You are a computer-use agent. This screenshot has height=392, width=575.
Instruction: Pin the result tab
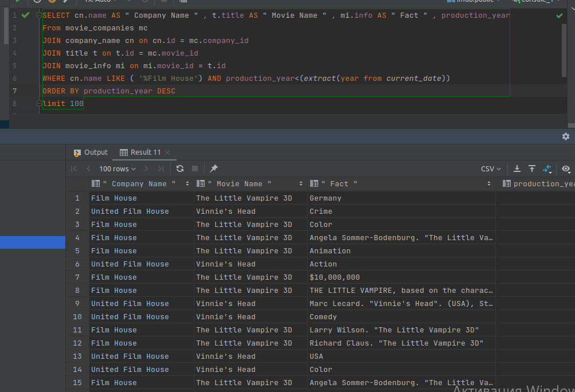click(213, 168)
